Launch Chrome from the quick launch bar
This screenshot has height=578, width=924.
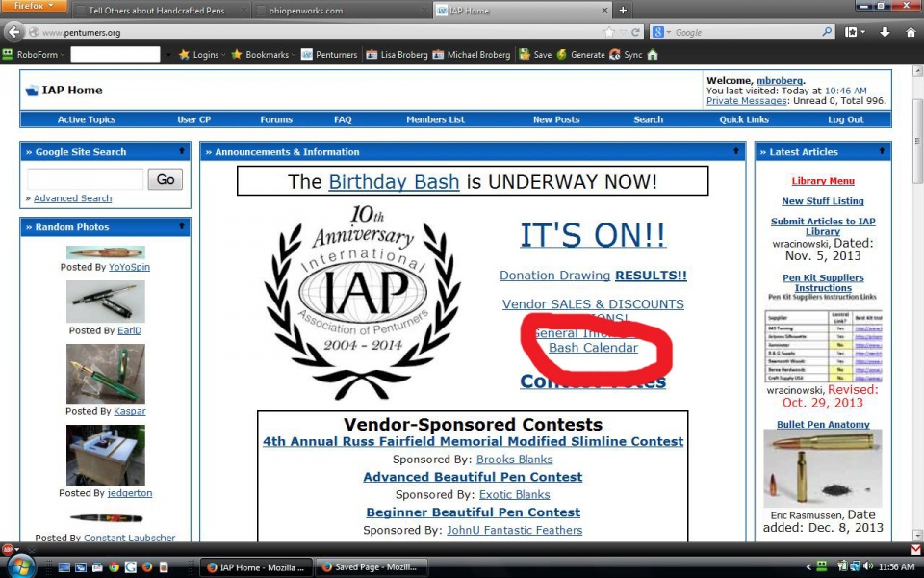114,567
